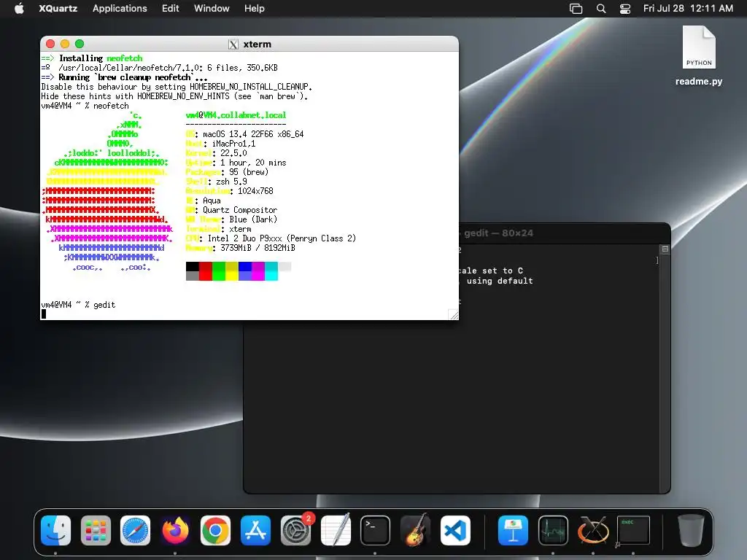This screenshot has width=747, height=560.
Task: Launch Visual Studio Code from the Dock
Action: (x=455, y=530)
